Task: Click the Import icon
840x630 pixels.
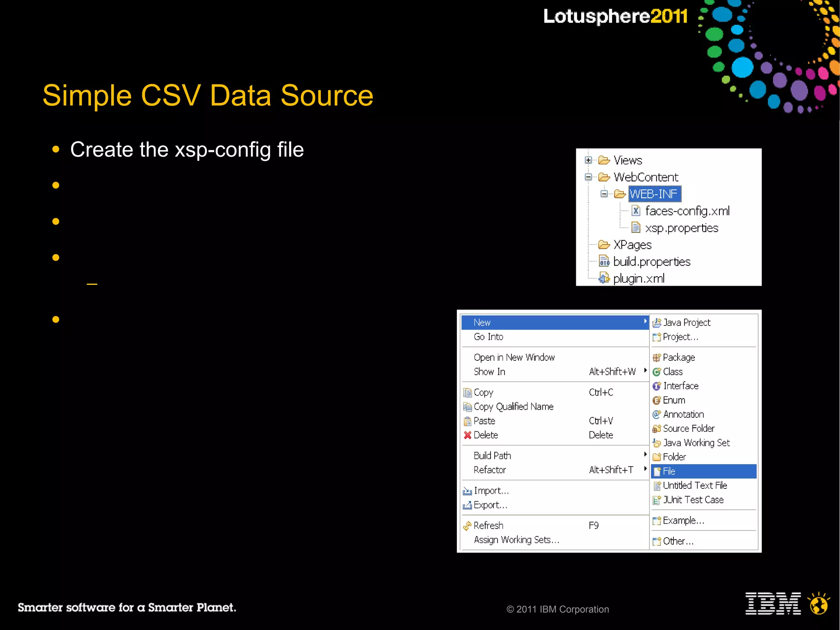Action: [x=468, y=491]
